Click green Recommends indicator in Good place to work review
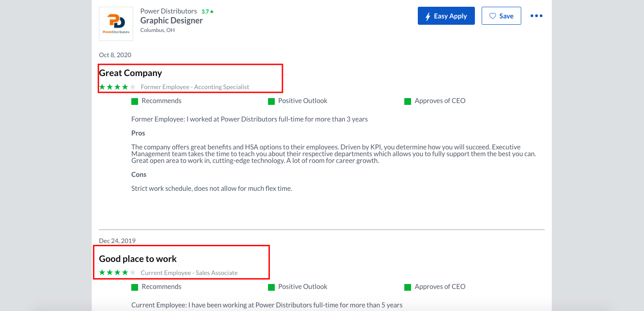644x311 pixels. click(134, 287)
